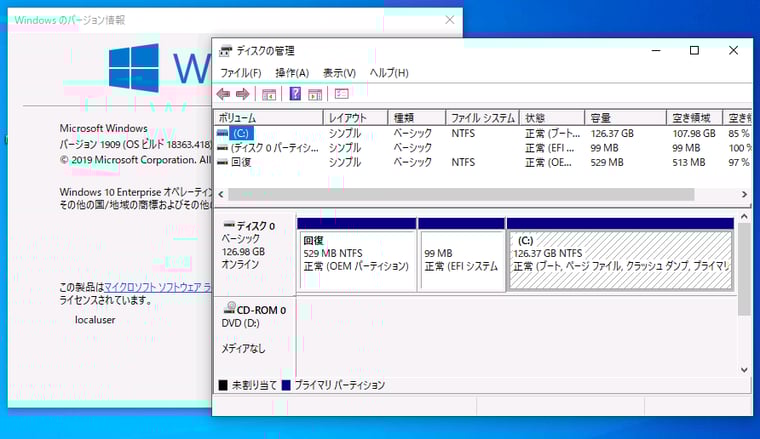Image resolution: width=760 pixels, height=439 pixels.
Task: Open the ファイル(F) menu
Action: pyautogui.click(x=241, y=73)
